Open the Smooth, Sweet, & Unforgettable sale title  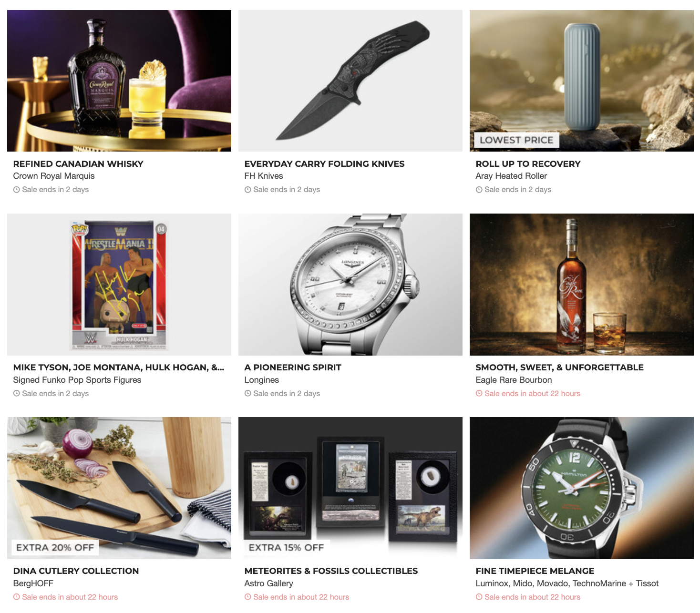click(559, 368)
